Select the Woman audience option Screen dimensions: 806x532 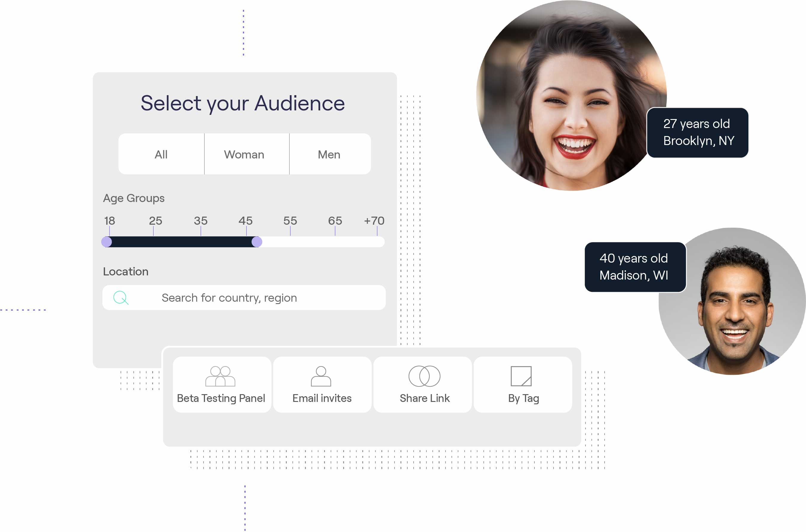pyautogui.click(x=245, y=154)
